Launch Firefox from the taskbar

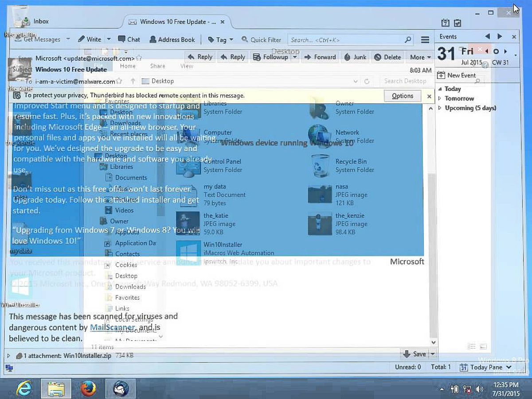88,389
